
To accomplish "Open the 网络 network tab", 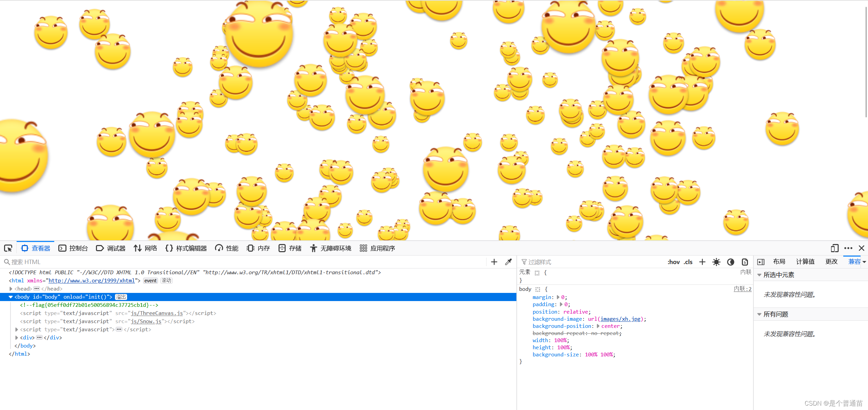I will point(145,248).
